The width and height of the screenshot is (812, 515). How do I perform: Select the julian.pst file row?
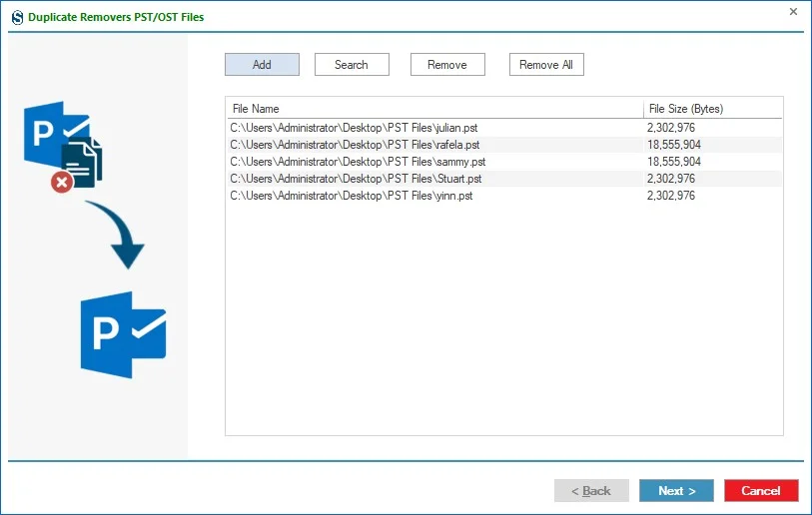click(x=504, y=128)
